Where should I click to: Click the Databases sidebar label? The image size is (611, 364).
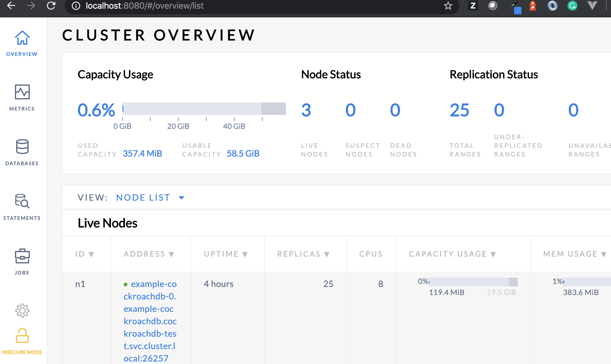(x=22, y=163)
